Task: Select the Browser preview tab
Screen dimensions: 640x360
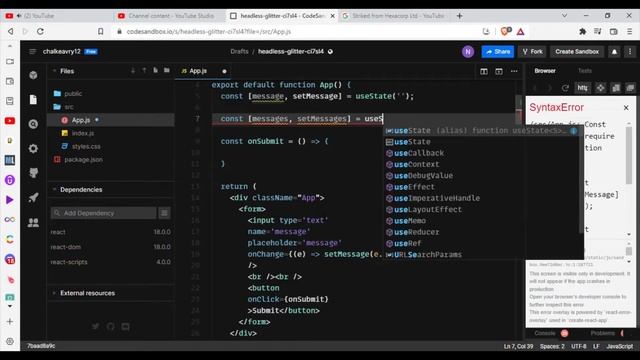Action: pyautogui.click(x=545, y=71)
